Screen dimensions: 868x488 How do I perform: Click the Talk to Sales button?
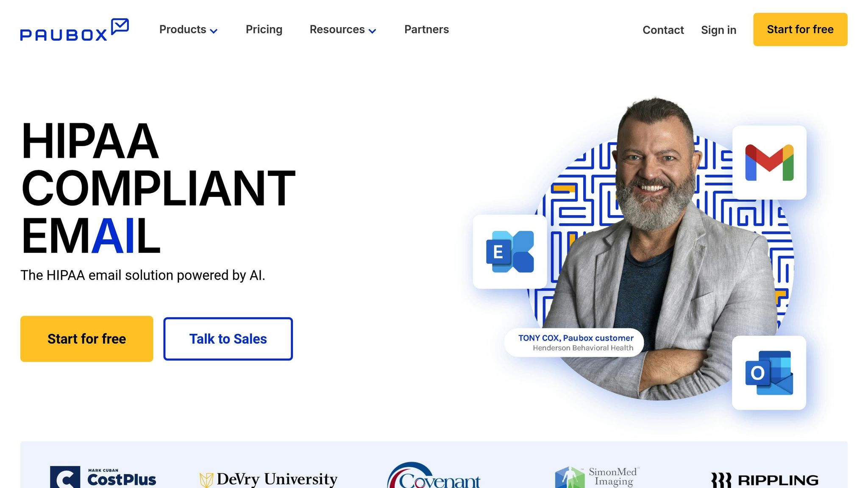[228, 339]
